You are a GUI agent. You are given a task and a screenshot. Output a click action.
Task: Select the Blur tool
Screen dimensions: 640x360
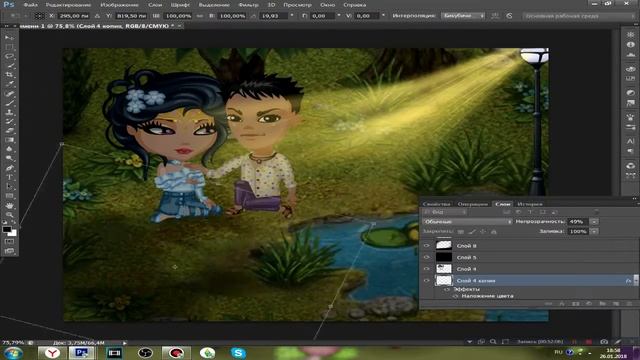9,149
